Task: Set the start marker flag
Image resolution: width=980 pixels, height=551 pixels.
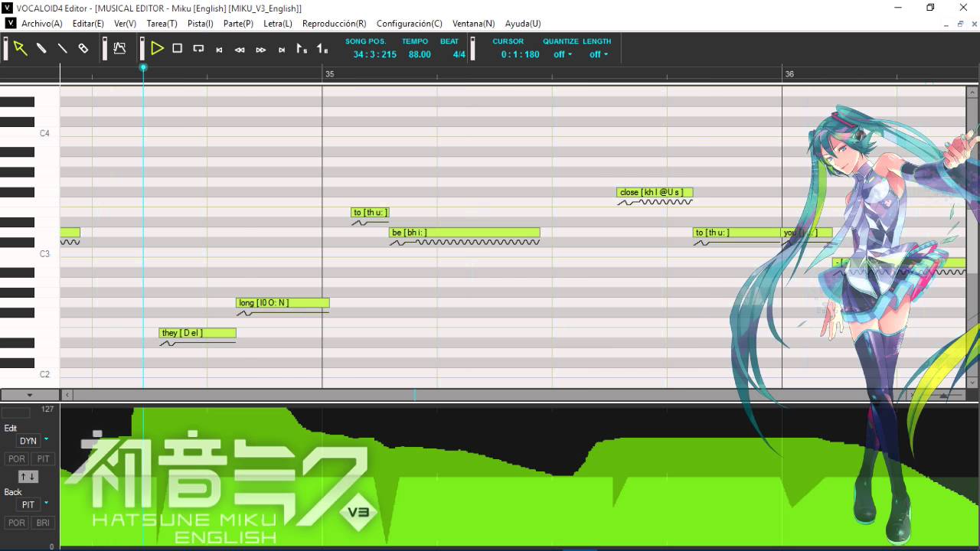Action: (302, 48)
